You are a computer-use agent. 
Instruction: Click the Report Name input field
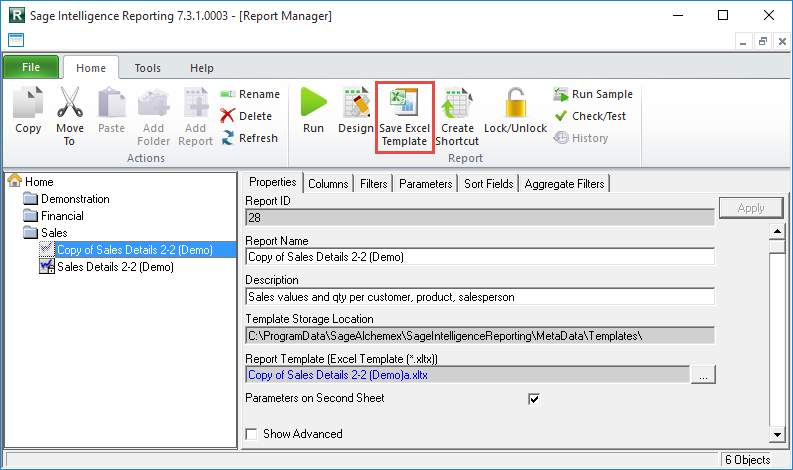point(480,257)
